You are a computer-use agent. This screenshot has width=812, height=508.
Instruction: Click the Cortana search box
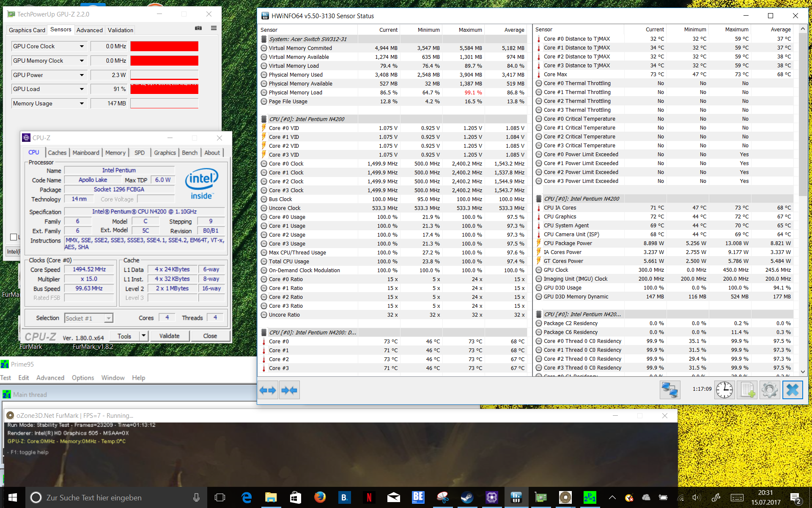click(116, 497)
